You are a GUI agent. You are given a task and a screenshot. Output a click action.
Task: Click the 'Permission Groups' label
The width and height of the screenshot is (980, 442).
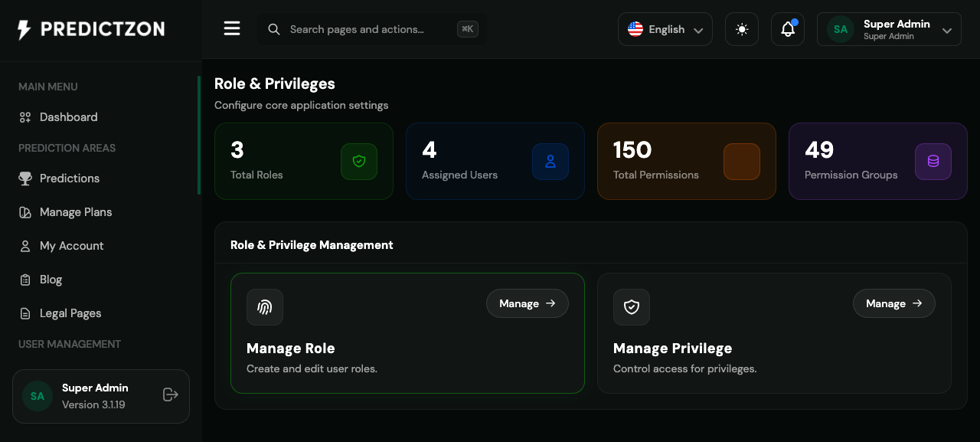click(851, 175)
